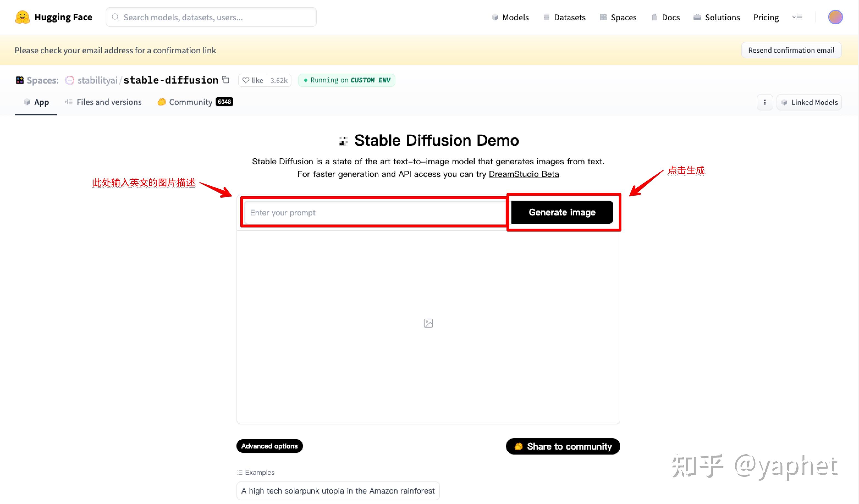The width and height of the screenshot is (859, 504).
Task: Focus the Enter your prompt field
Action: point(375,213)
